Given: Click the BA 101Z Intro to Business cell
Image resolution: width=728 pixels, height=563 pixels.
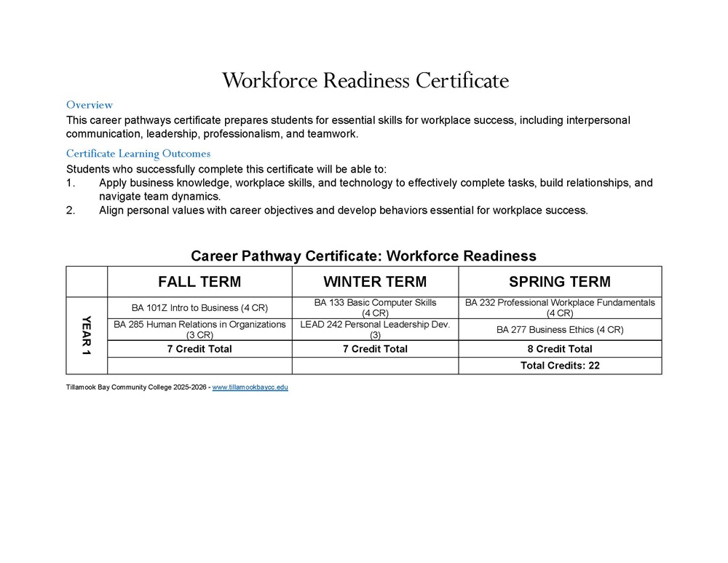Looking at the screenshot, I should tap(199, 307).
